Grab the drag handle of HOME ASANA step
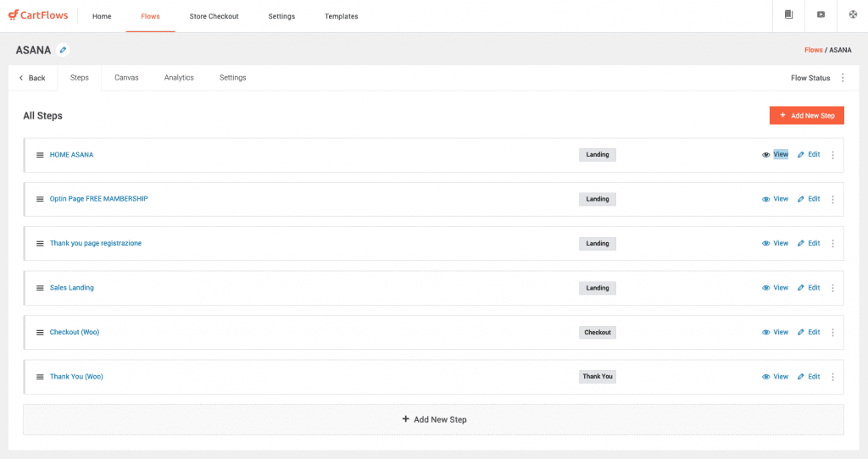Viewport: 868px width, 459px height. coord(40,155)
